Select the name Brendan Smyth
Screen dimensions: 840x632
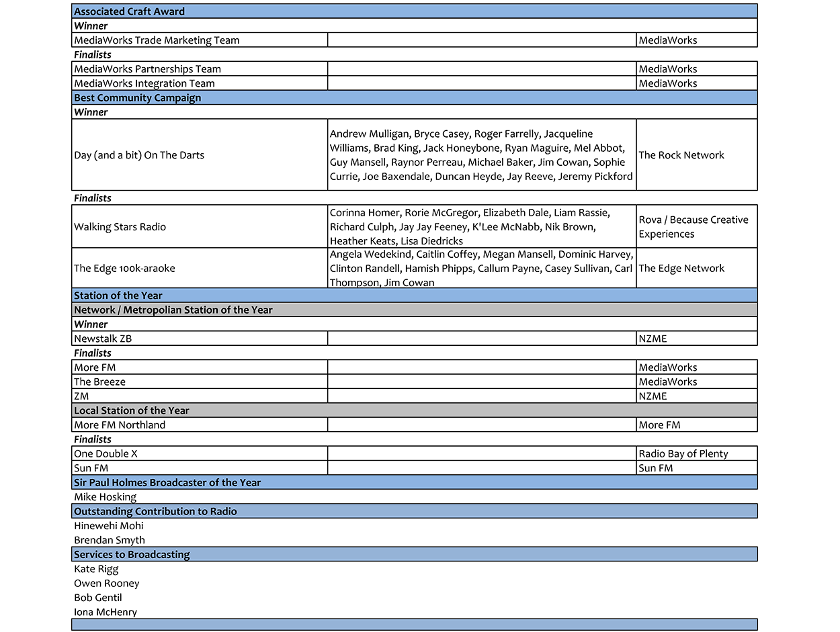pyautogui.click(x=110, y=540)
